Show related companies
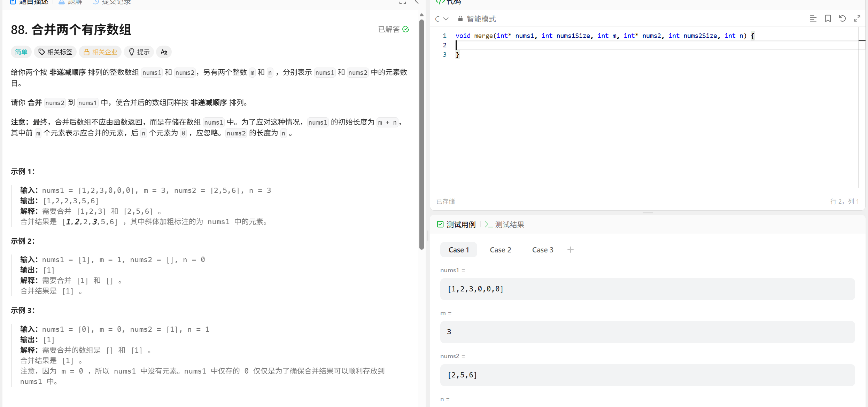The width and height of the screenshot is (868, 407). click(100, 52)
